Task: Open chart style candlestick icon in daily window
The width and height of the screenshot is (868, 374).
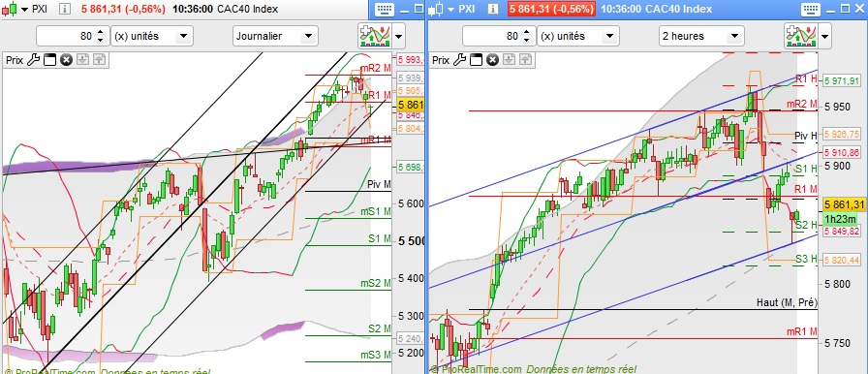Action: point(10,9)
